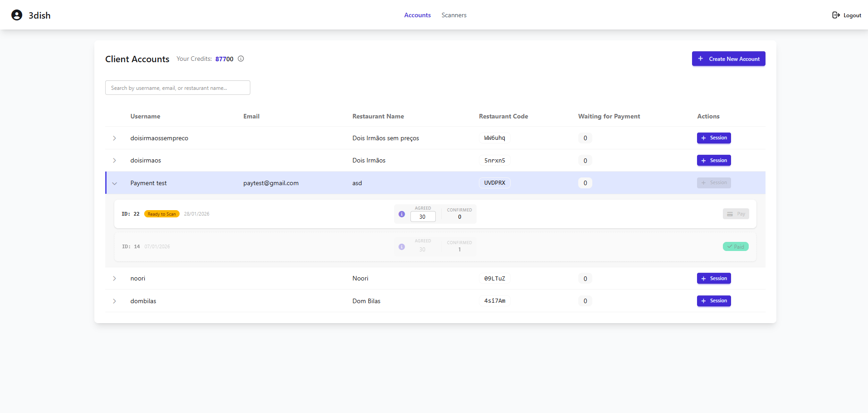Click the info icon on scan ID 22
The image size is (868, 413).
pos(401,214)
